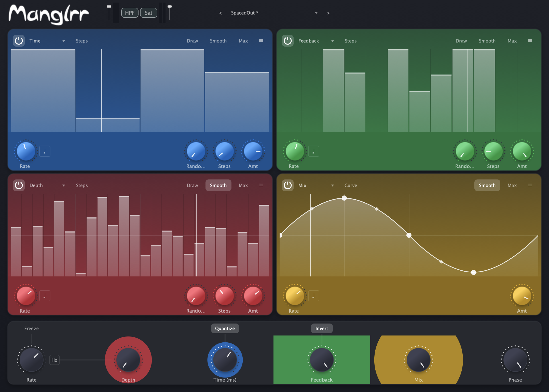549x392 pixels.
Task: Toggle the power button on the Depth panel
Action: click(19, 185)
